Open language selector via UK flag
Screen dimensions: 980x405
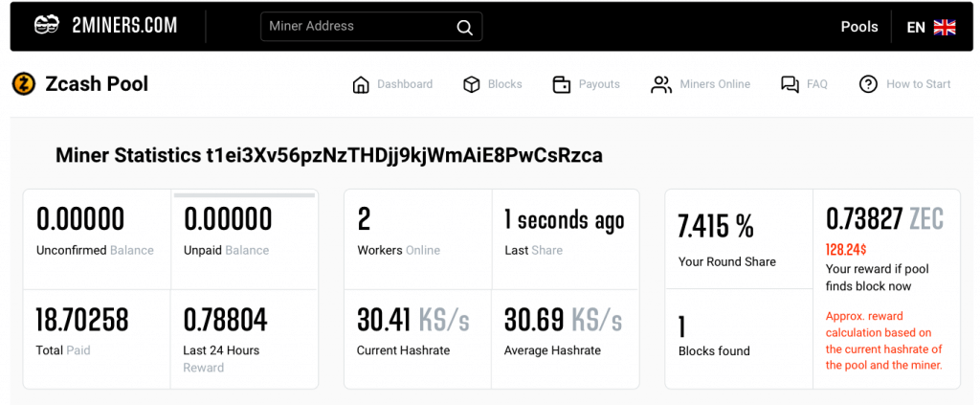coord(945,27)
